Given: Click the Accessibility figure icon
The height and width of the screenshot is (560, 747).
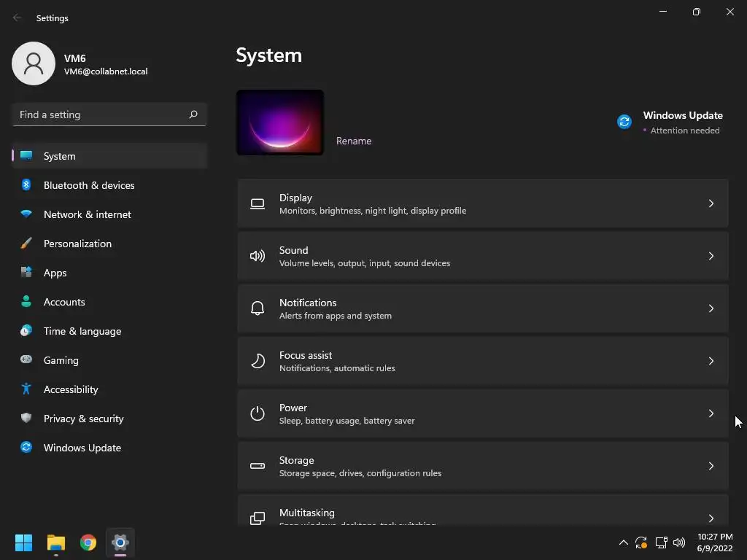Looking at the screenshot, I should click(26, 389).
